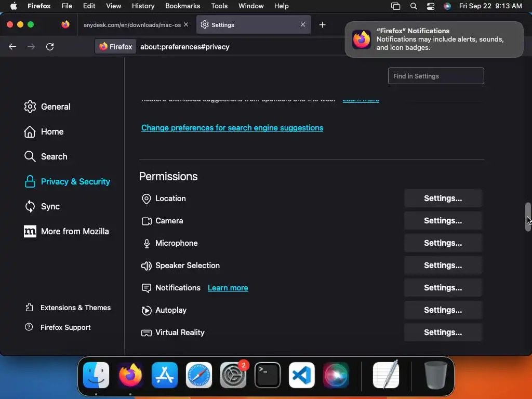Open a new tab with plus button
Viewport: 532px width, 399px height.
[322, 25]
